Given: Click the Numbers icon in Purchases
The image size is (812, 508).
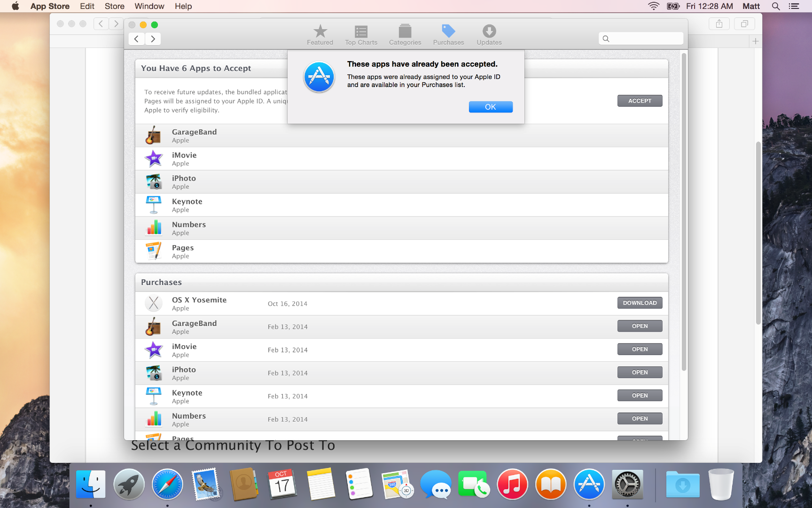Looking at the screenshot, I should (x=154, y=419).
